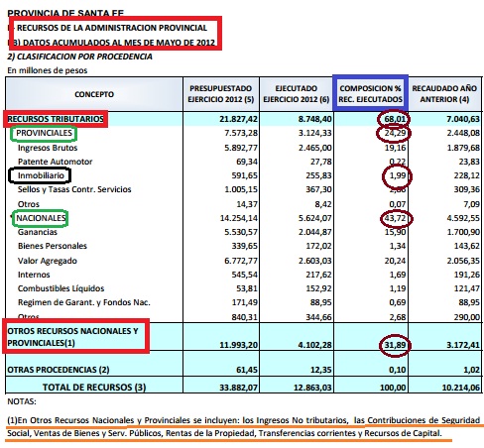Click the Inmobiliario composition value 1,99
The image size is (484, 448).
tap(398, 175)
